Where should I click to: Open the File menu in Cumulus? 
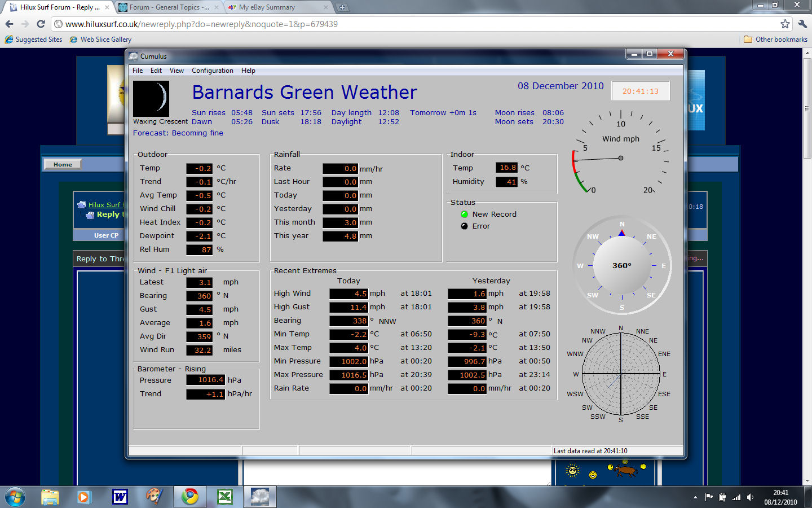point(138,71)
